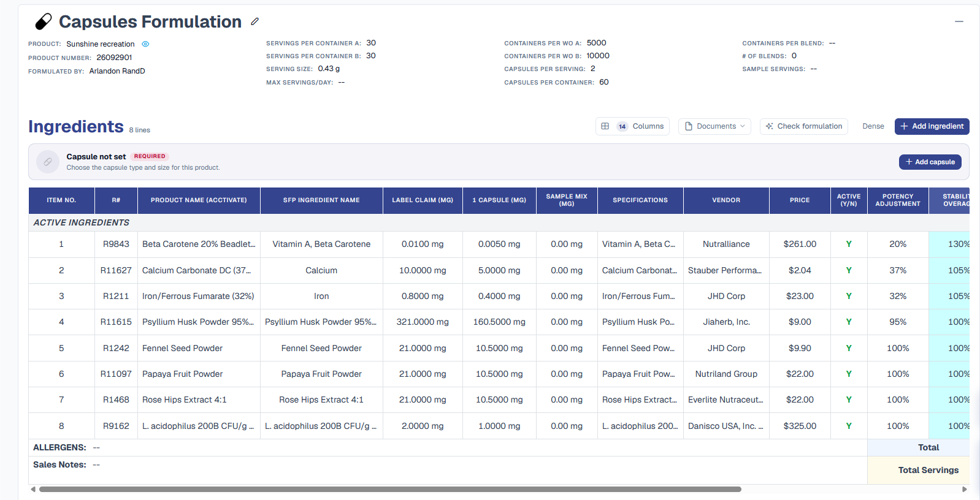Sort by the Label Claim (MG) column header
The image size is (980, 500).
tap(423, 200)
